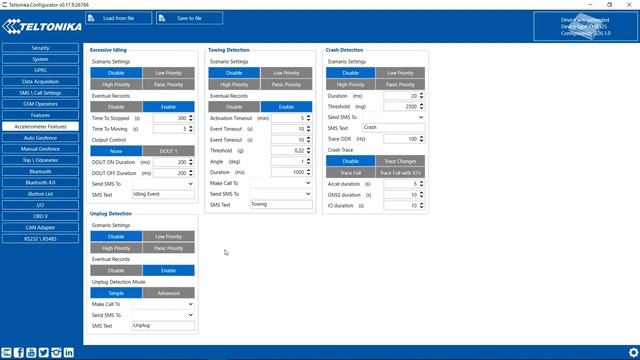This screenshot has height=360, width=640.
Task: Open Excessive Idling Send SMS To dropdown
Action: (x=163, y=184)
